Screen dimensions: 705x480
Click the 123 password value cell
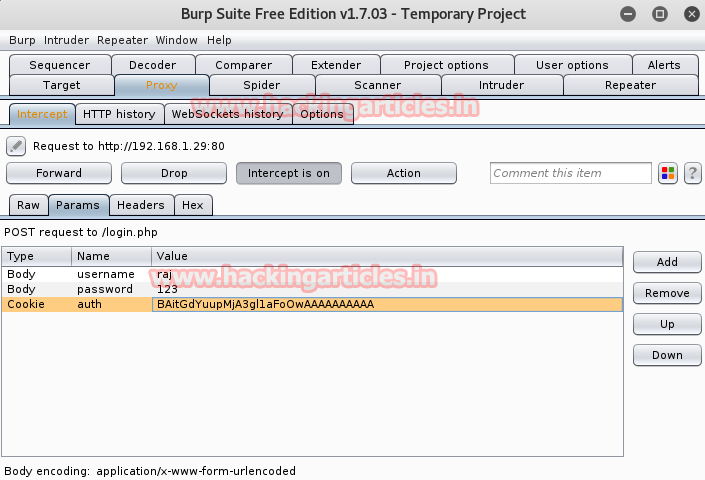(x=387, y=289)
